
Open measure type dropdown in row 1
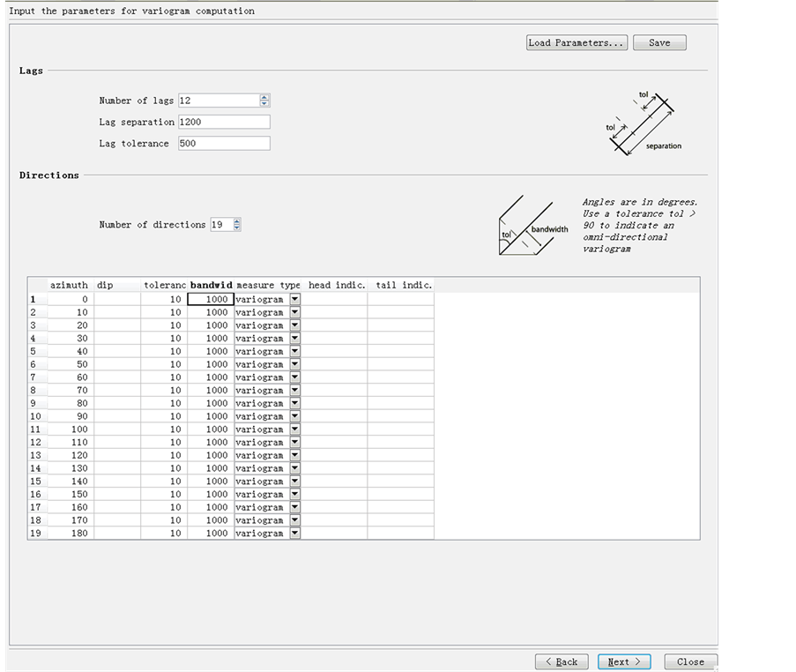[294, 299]
